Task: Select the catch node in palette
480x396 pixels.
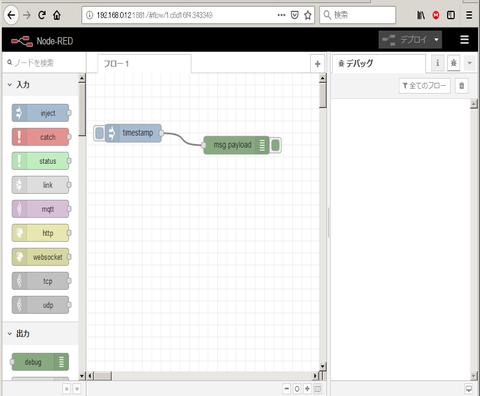Action: pos(40,137)
